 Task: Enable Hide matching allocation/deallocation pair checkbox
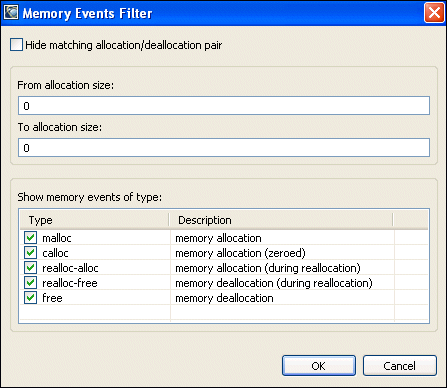16,45
